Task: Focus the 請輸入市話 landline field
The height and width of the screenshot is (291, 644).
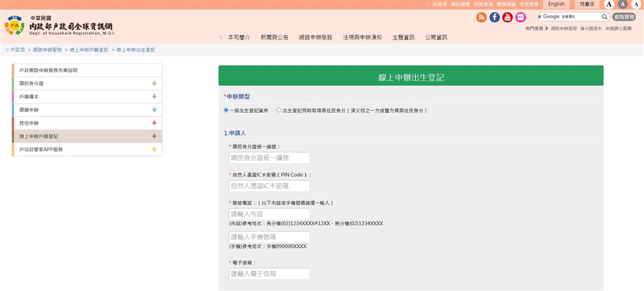Action: coord(269,214)
